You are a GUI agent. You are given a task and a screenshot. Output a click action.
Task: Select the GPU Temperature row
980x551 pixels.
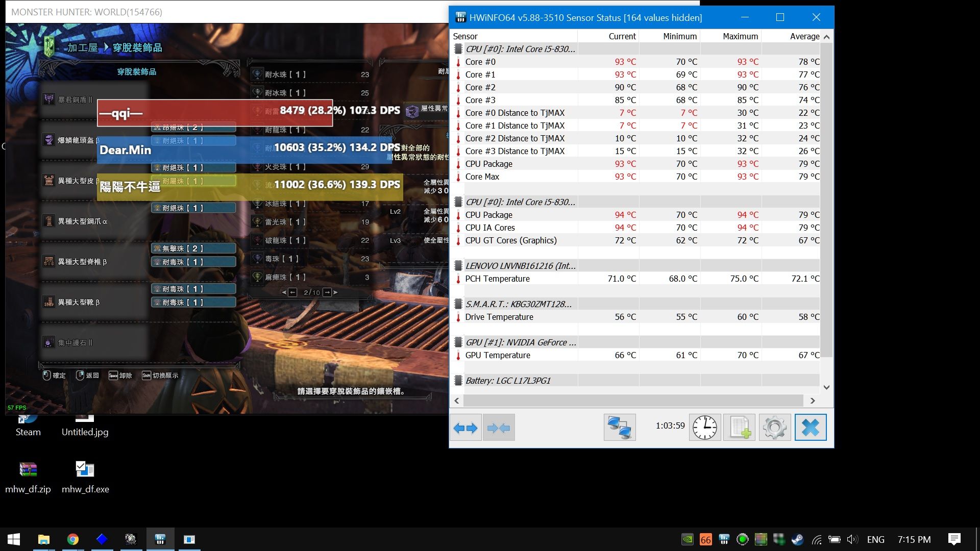636,355
